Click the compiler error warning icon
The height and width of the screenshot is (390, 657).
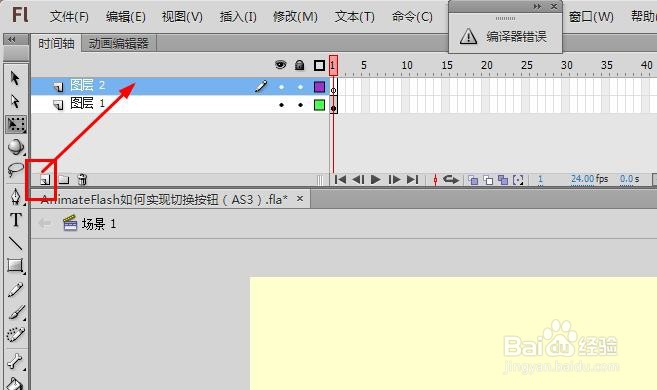click(468, 36)
